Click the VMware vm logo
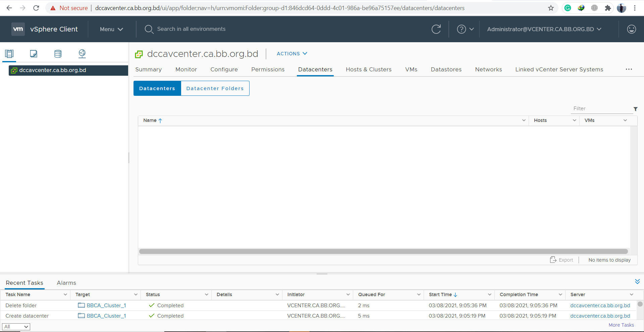The height and width of the screenshot is (332, 644). (x=18, y=29)
